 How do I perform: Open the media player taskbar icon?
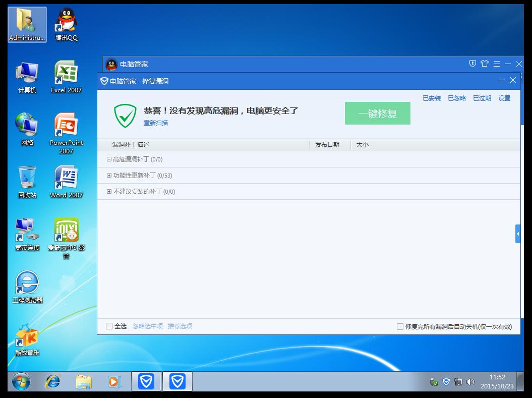pyautogui.click(x=114, y=382)
